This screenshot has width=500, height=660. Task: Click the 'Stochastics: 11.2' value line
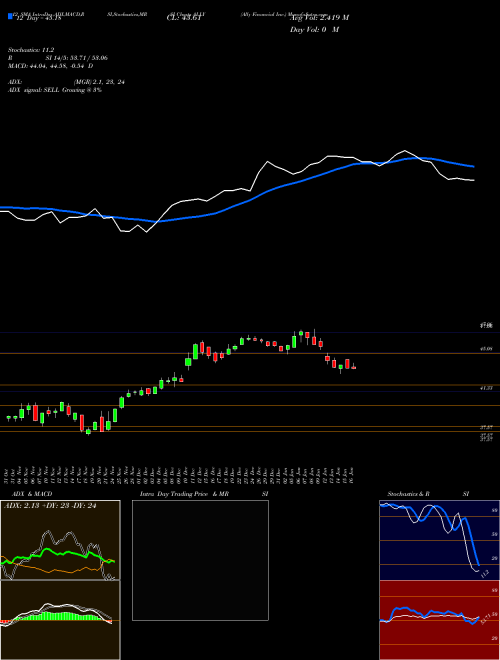point(31,50)
